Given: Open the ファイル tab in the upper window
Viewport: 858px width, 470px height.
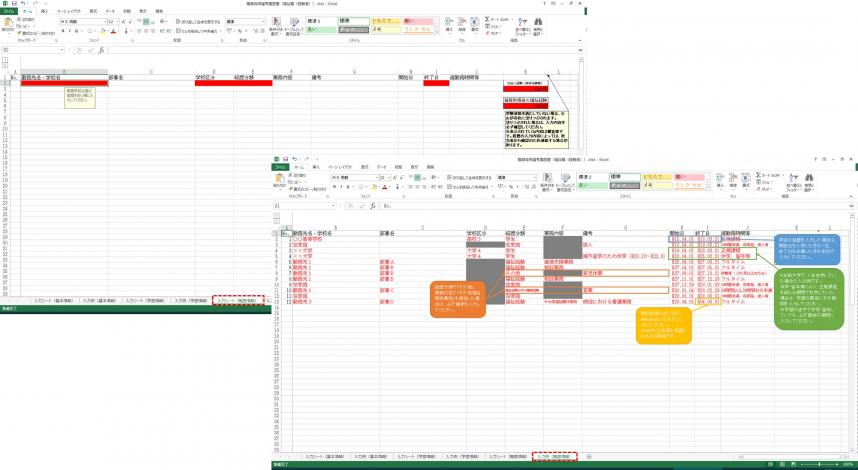Looking at the screenshot, I should coord(9,9).
